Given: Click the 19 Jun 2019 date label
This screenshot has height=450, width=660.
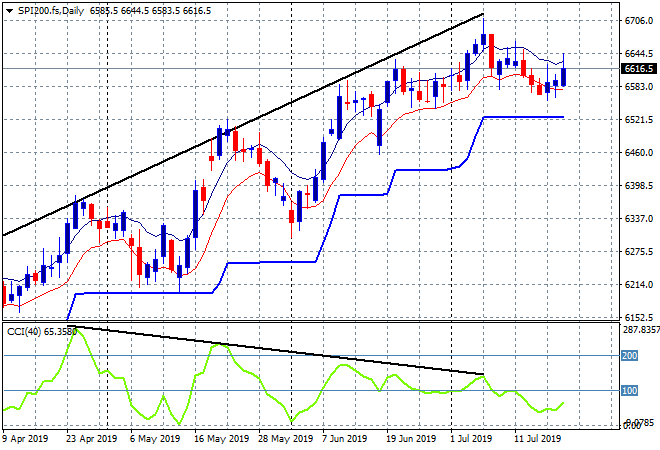Looking at the screenshot, I should 411,439.
